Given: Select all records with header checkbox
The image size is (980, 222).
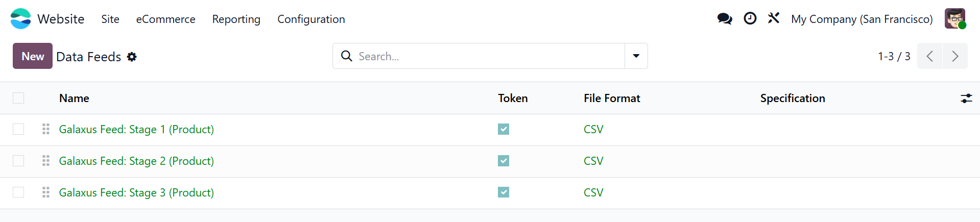Looking at the screenshot, I should point(18,98).
